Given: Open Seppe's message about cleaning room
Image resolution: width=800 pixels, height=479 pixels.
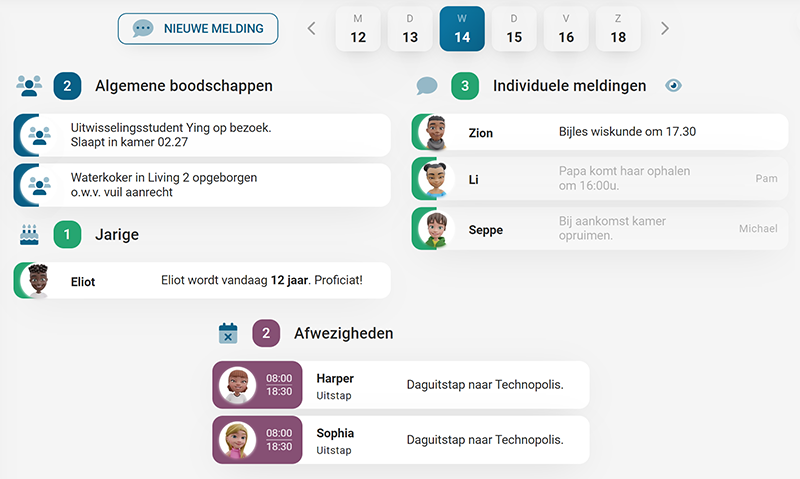Looking at the screenshot, I should pos(610,229).
